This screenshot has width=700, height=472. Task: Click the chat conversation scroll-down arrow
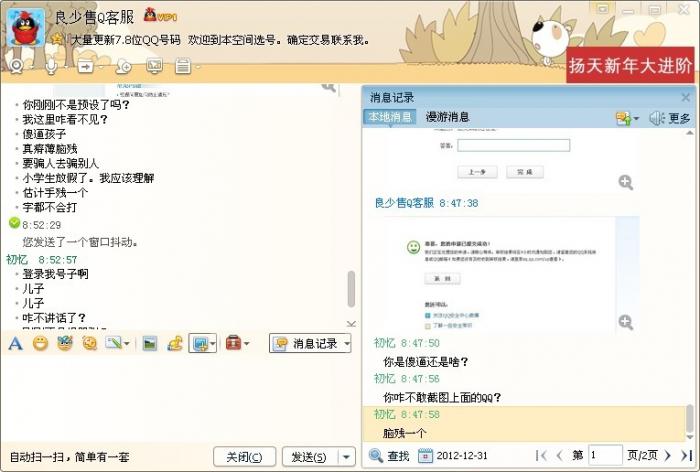pyautogui.click(x=351, y=324)
